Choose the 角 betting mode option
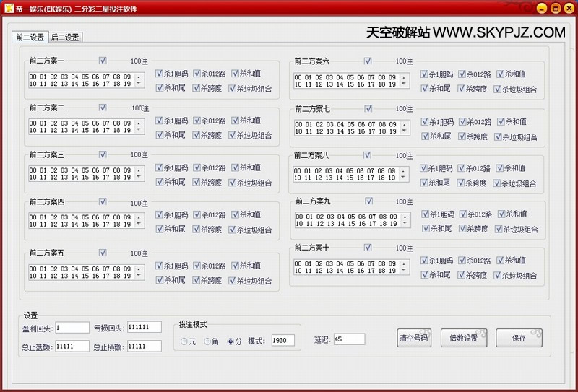578x392 pixels. (207, 341)
